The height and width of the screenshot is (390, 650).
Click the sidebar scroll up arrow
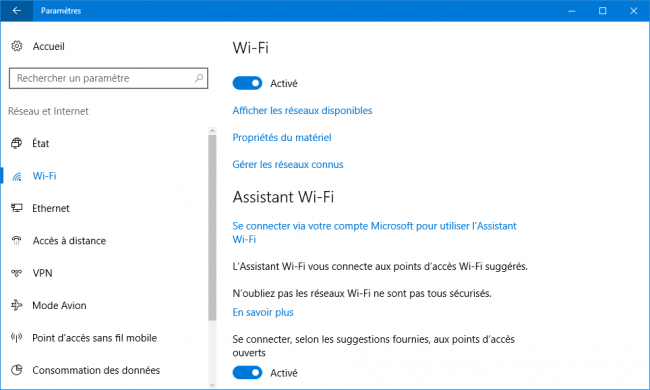[212, 131]
